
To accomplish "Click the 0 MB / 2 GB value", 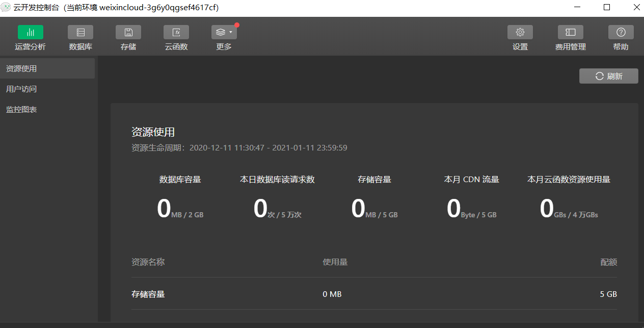I will 180,209.
